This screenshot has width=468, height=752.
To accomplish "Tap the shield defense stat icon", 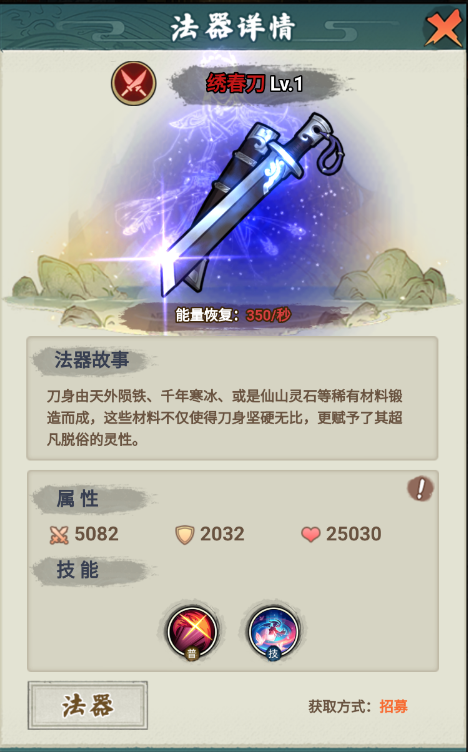I will pyautogui.click(x=184, y=535).
